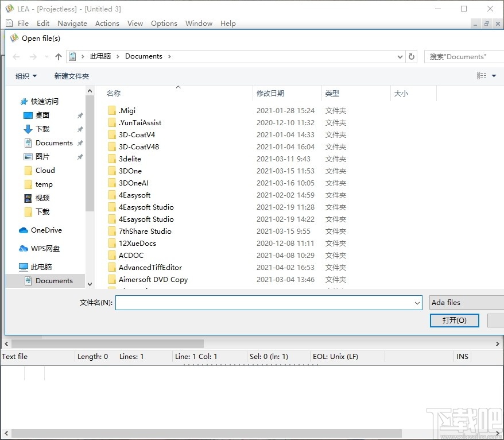504x440 pixels.
Task: Click INS indicator in status bar
Action: click(462, 356)
